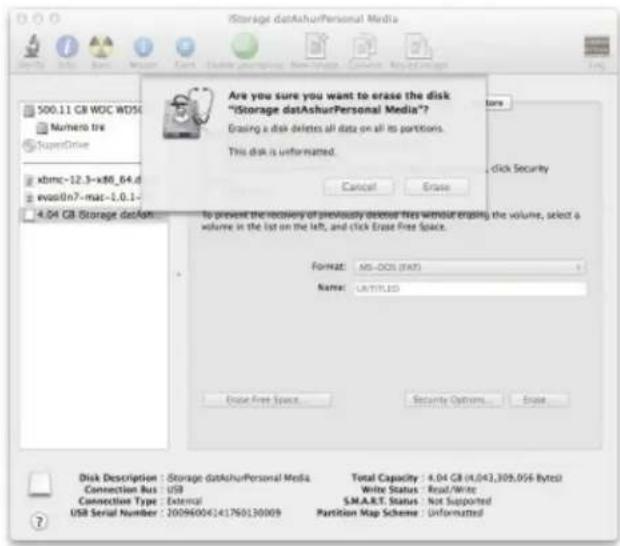This screenshot has width=620, height=546.
Task: Zoom the Disk Utility window
Action: (x=55, y=19)
